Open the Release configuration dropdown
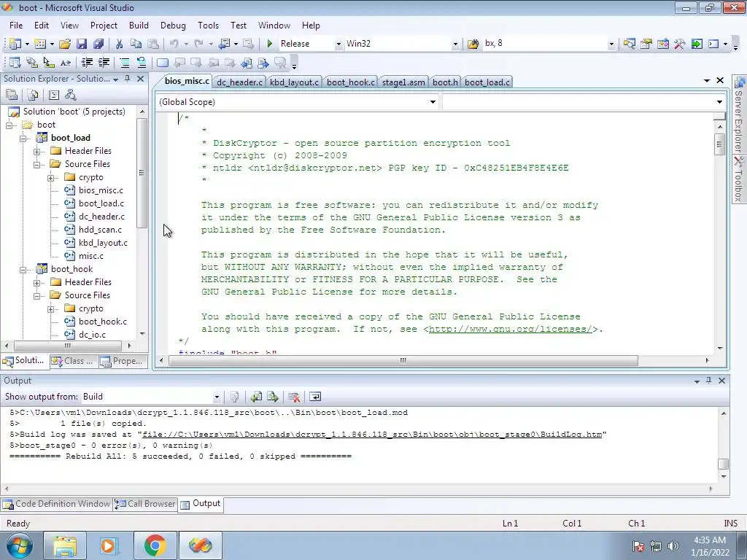The height and width of the screenshot is (560, 747). point(338,44)
